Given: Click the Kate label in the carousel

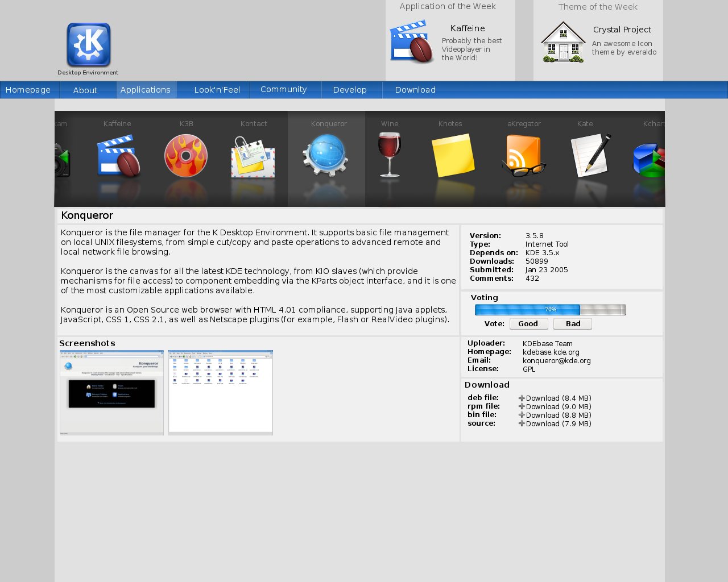Looking at the screenshot, I should pos(585,124).
